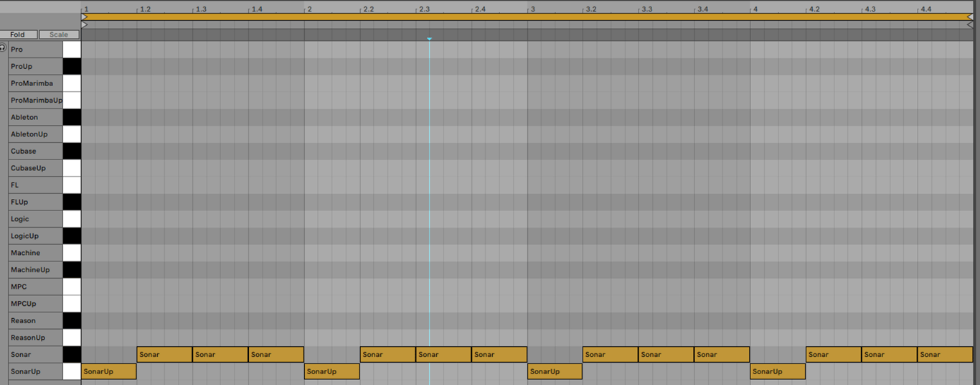Click the loop end marker triangle

pyautogui.click(x=970, y=17)
